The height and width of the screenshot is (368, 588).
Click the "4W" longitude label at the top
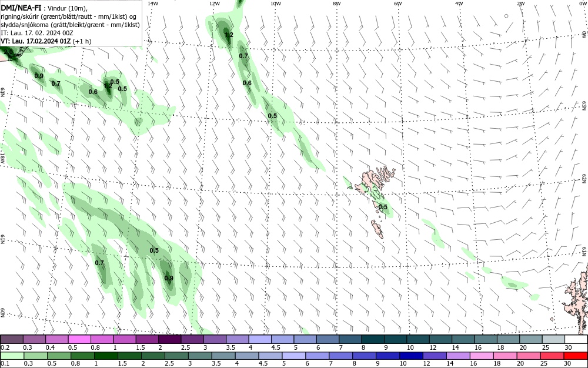pyautogui.click(x=459, y=4)
